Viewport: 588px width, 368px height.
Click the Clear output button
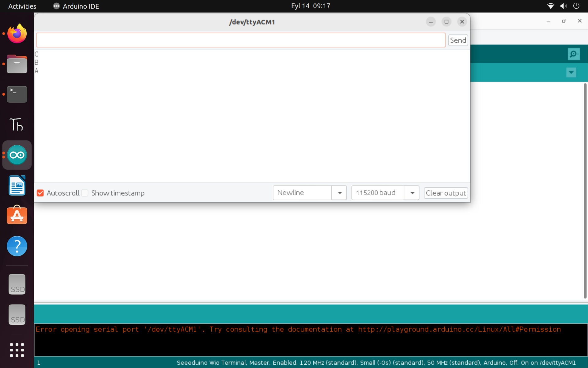446,193
